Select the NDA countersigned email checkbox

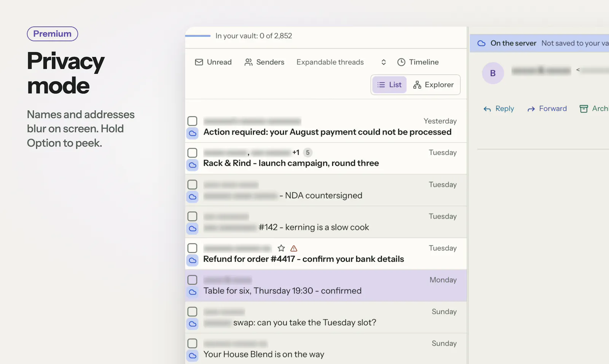coord(192,184)
